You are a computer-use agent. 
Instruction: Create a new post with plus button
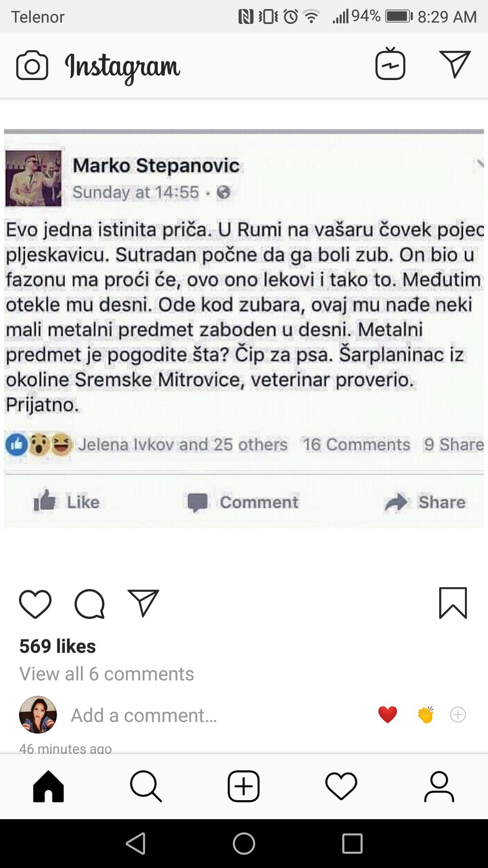point(244,786)
